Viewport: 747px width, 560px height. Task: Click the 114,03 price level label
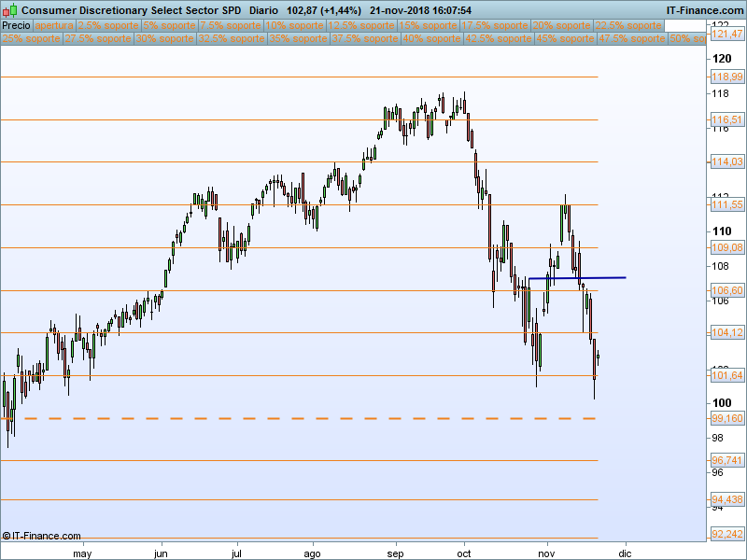(x=726, y=161)
